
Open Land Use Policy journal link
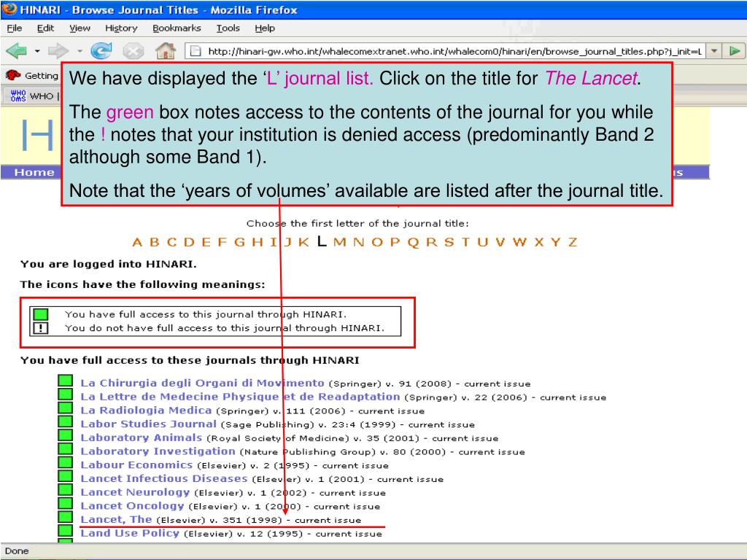130,533
